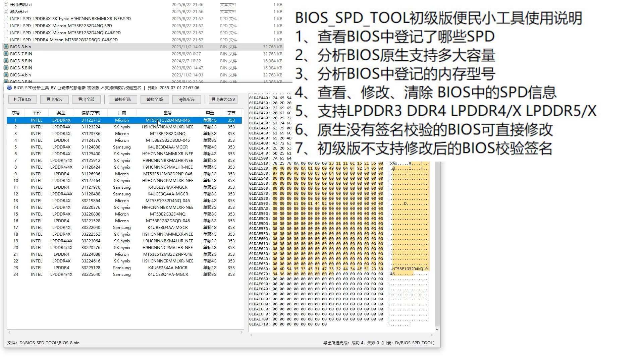Select BIOS-8.bin file icon in explorer
Viewport: 644px width, 362px height.
coord(6,47)
